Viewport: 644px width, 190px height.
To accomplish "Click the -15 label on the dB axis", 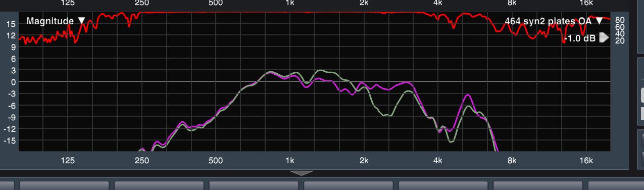I will point(10,140).
